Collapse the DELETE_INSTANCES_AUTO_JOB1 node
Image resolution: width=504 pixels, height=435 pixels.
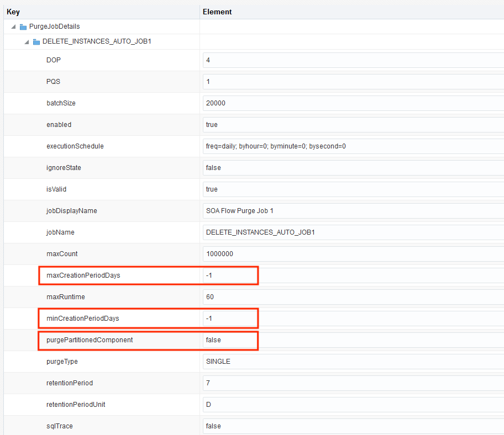coord(26,41)
